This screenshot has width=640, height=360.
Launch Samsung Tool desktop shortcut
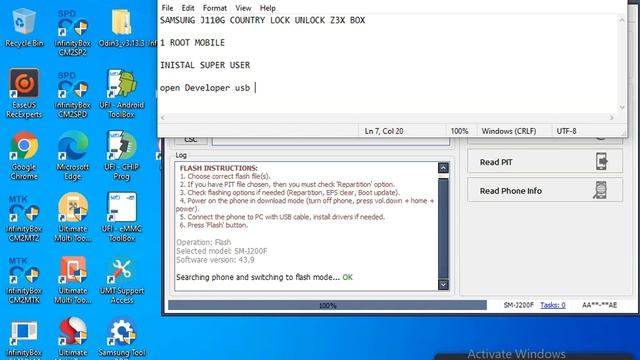(x=121, y=338)
